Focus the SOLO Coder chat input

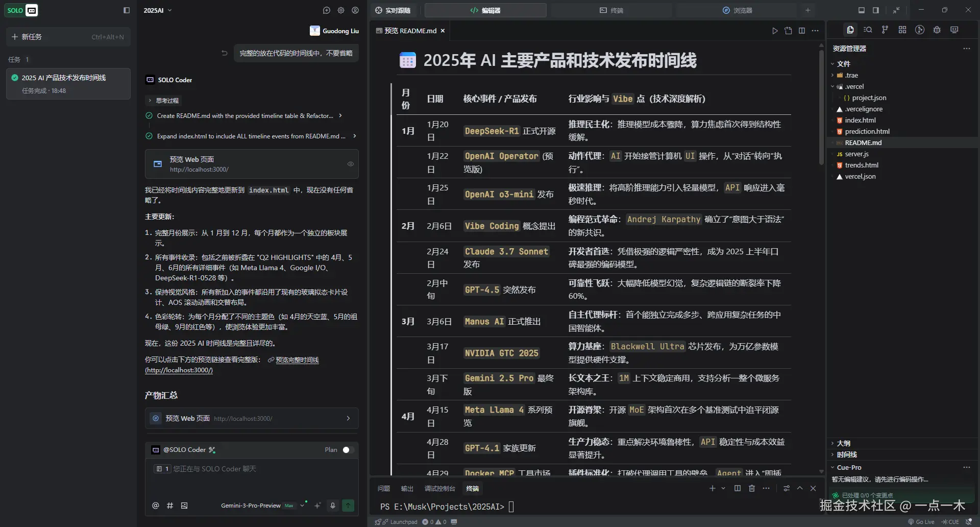point(252,479)
